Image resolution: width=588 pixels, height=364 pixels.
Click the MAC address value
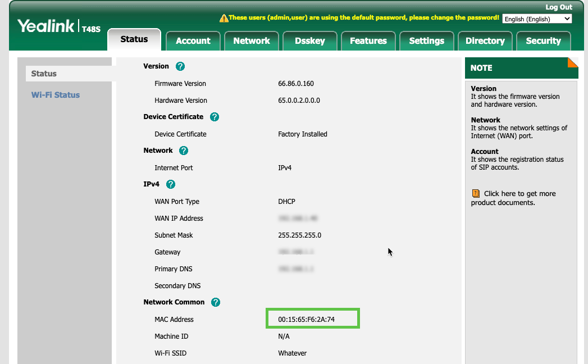[307, 319]
